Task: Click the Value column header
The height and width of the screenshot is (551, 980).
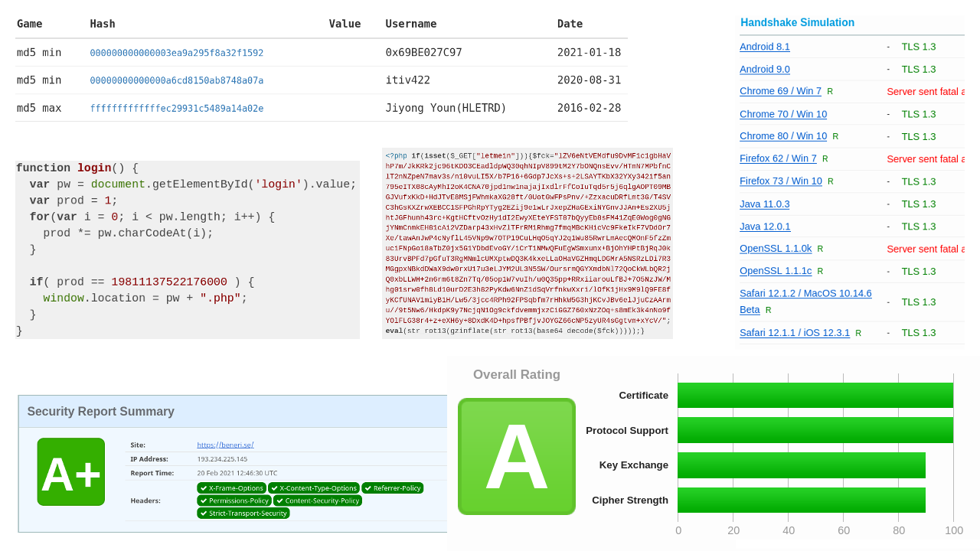Action: 345,24
